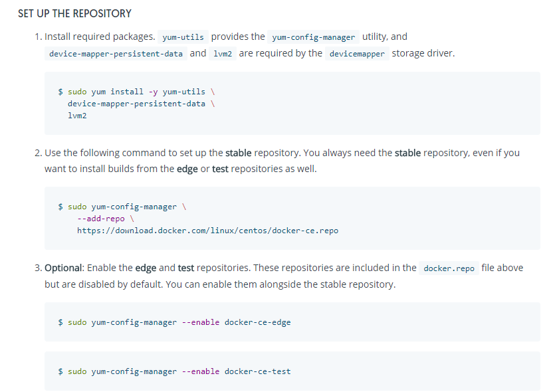Click the docker.repo inline code label
The image size is (555, 392).
449,268
